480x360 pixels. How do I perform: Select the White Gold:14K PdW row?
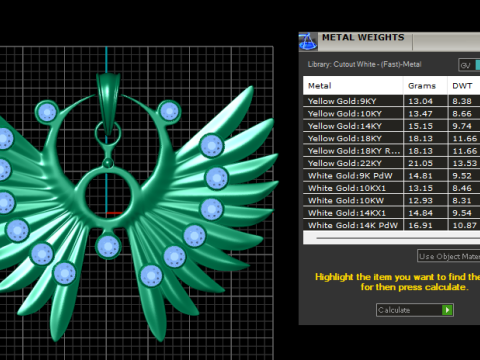pos(392,225)
